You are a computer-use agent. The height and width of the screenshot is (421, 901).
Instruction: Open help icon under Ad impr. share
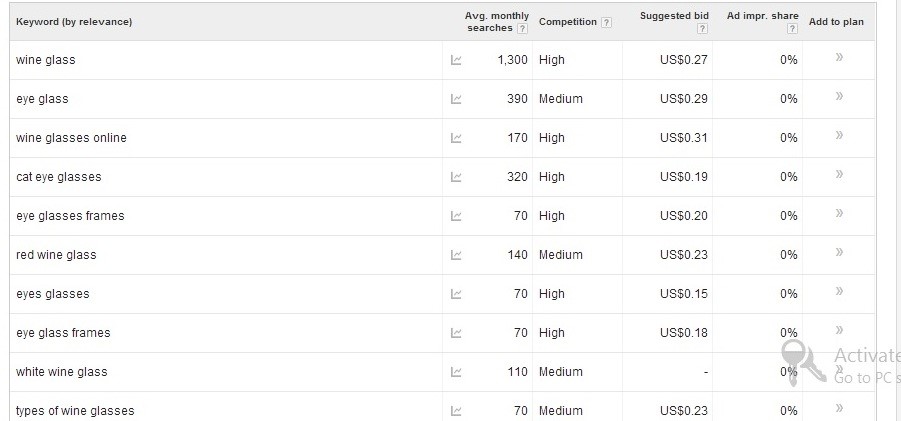coord(792,29)
